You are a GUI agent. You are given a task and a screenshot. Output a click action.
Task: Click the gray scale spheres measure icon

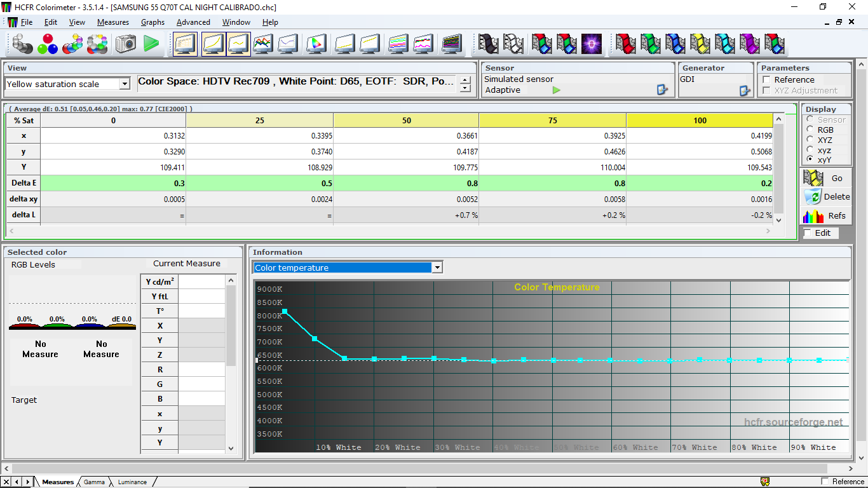pos(23,44)
